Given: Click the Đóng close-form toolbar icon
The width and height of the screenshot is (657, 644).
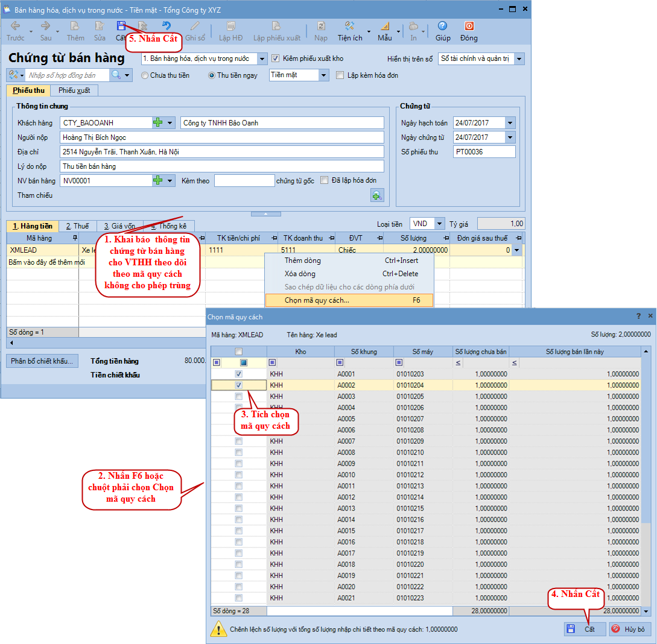Looking at the screenshot, I should click(469, 27).
